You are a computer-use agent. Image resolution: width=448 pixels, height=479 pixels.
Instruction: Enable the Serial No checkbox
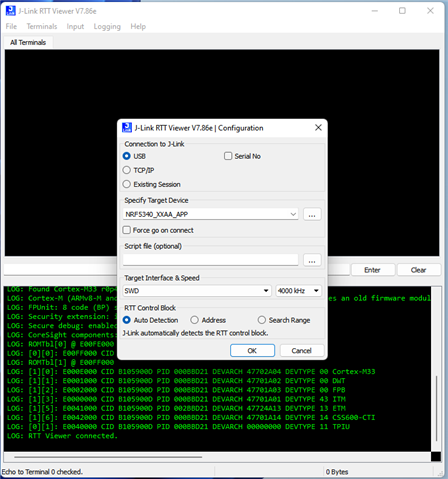tap(228, 156)
